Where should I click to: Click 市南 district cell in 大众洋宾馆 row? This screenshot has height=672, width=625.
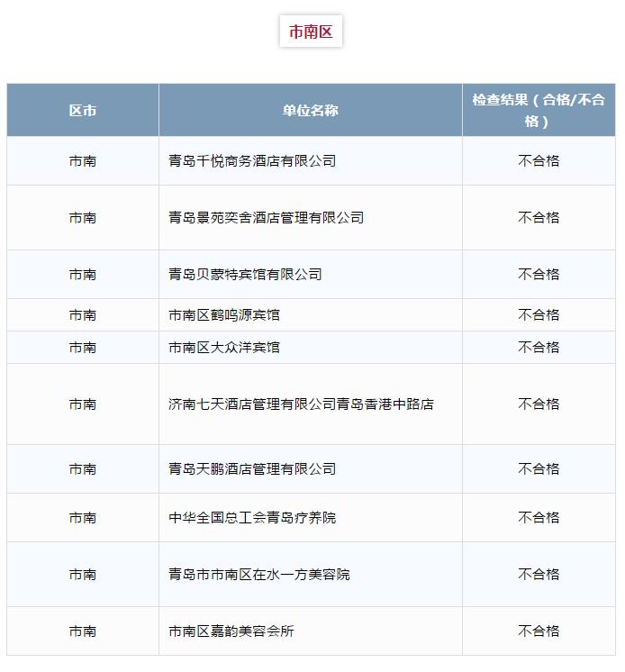pyautogui.click(x=83, y=347)
